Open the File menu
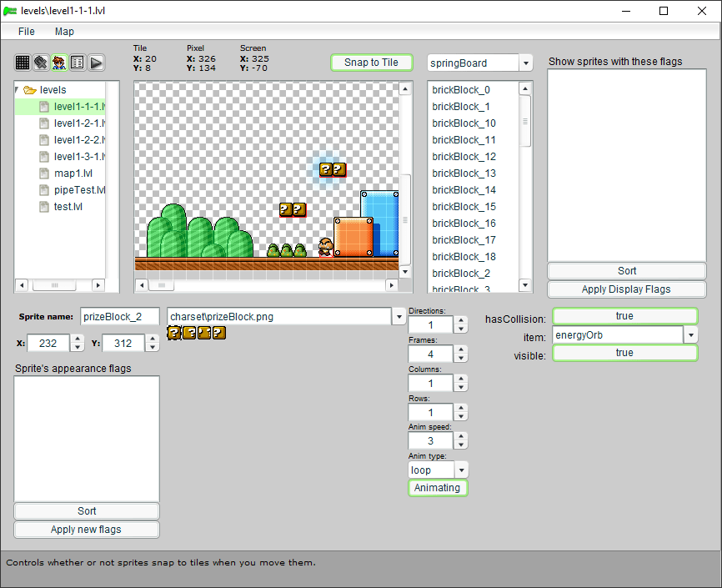 tap(27, 31)
